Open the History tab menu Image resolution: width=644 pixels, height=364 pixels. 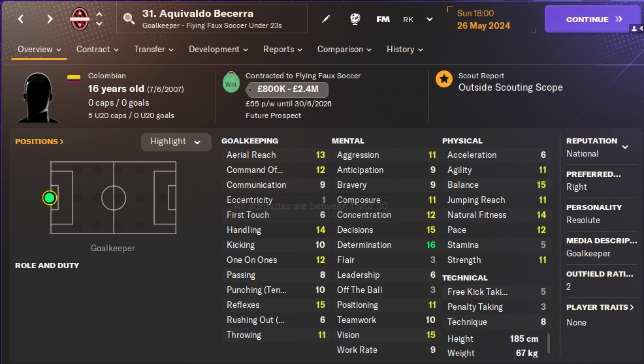pos(404,49)
